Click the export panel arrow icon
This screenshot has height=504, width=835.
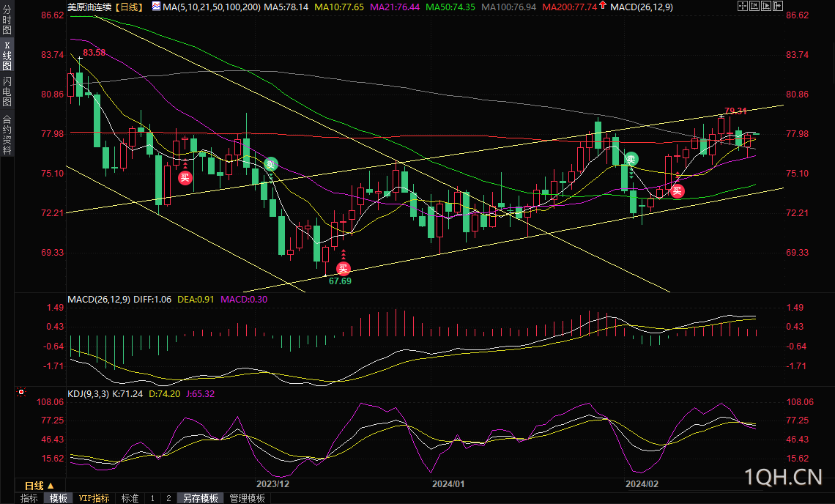[x=777, y=6]
